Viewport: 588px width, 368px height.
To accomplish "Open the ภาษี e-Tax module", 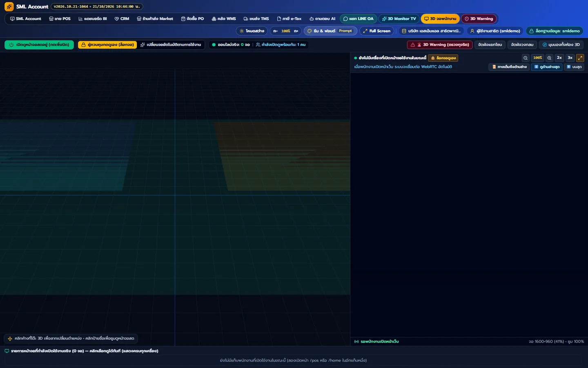I will [289, 19].
